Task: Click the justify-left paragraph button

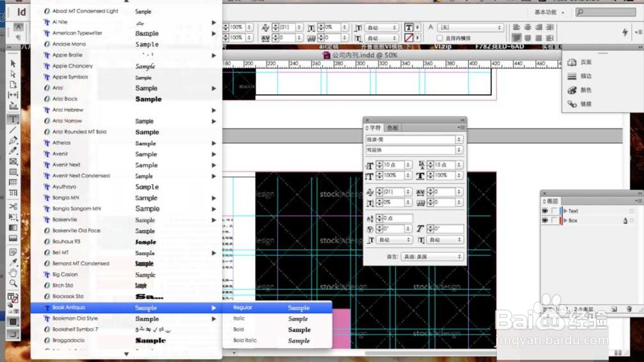Action: coord(516,38)
